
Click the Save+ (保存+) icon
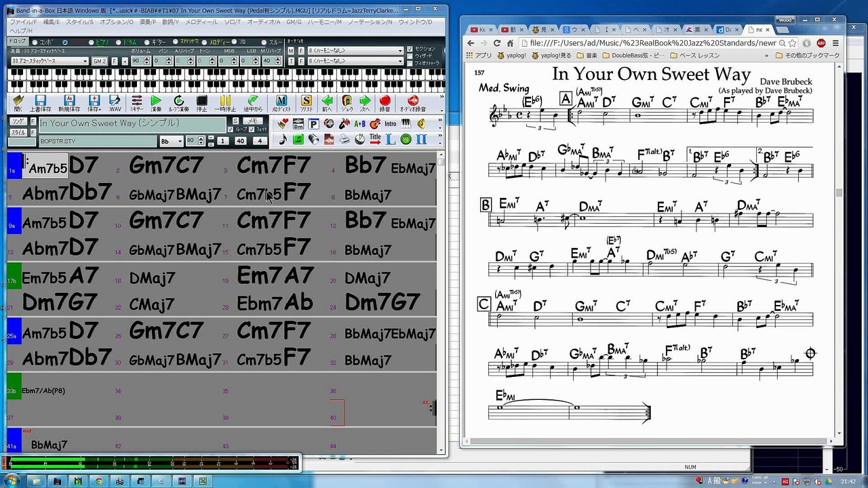tap(94, 103)
